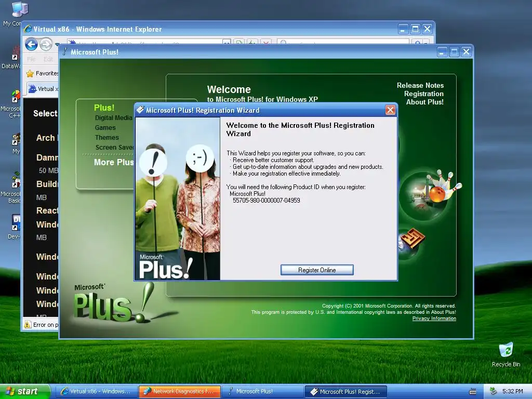Screen dimensions: 532x399
Task: Select Screen Savers in the Plus! menu
Action: [x=114, y=147]
